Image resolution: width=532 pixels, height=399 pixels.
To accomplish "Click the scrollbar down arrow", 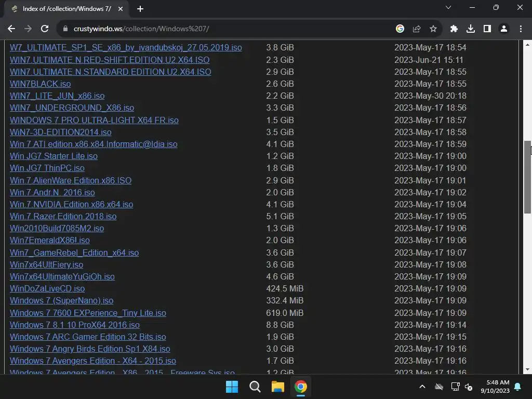I will pos(528,369).
